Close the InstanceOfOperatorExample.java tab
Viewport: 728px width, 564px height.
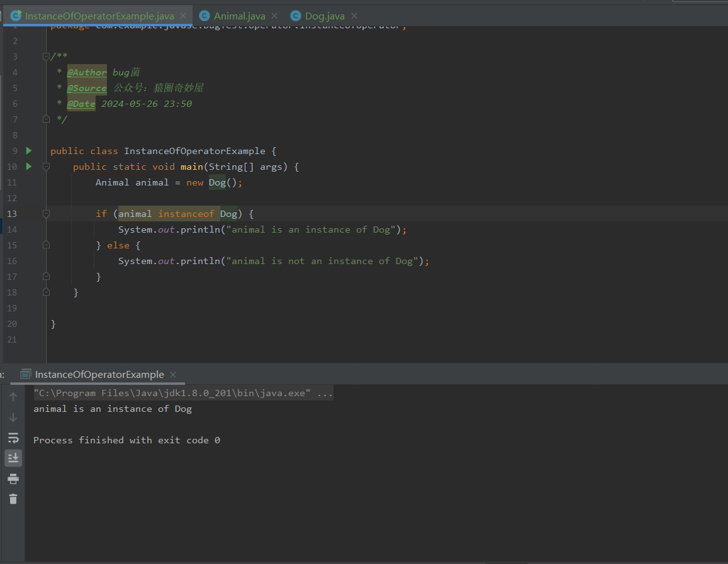(x=183, y=16)
